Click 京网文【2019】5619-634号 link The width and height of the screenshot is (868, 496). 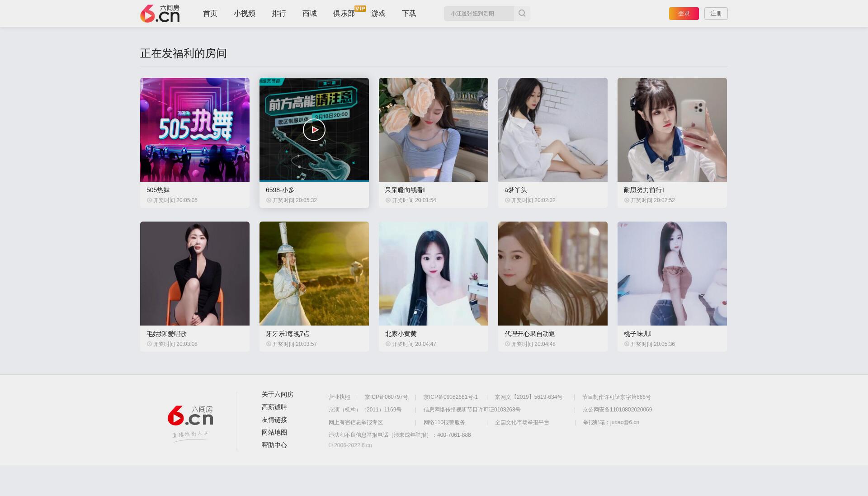point(529,397)
